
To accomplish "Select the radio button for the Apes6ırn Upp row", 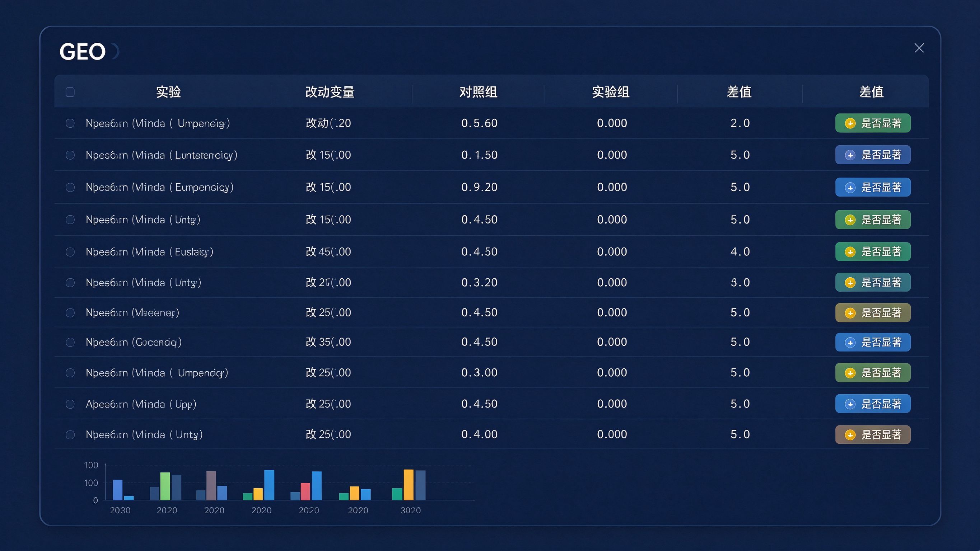I will click(70, 404).
